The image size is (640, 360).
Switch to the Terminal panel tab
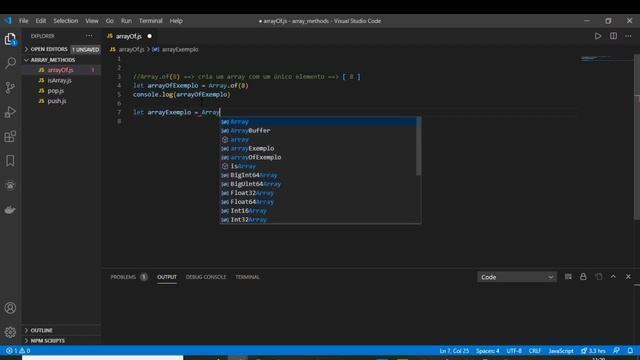tap(247, 277)
